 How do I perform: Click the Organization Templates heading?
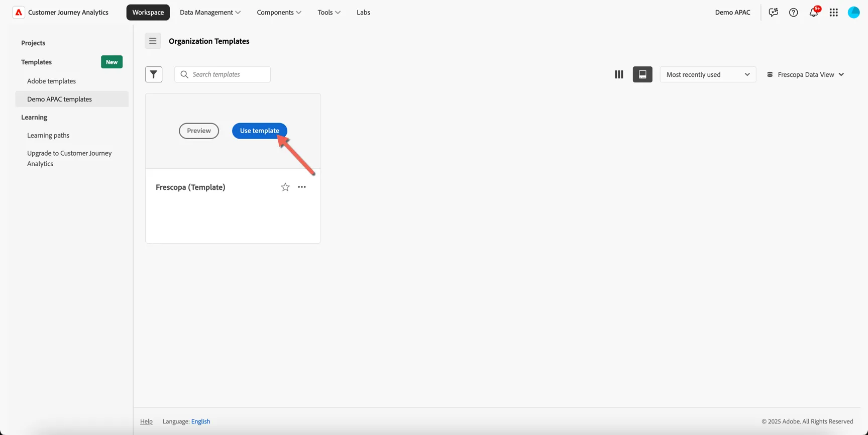click(209, 41)
